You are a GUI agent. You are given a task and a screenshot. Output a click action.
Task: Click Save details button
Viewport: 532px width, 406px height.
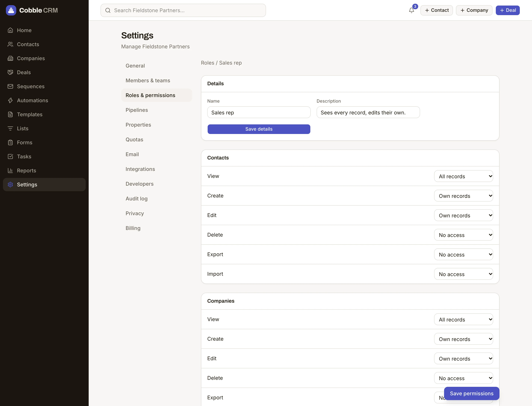[259, 129]
